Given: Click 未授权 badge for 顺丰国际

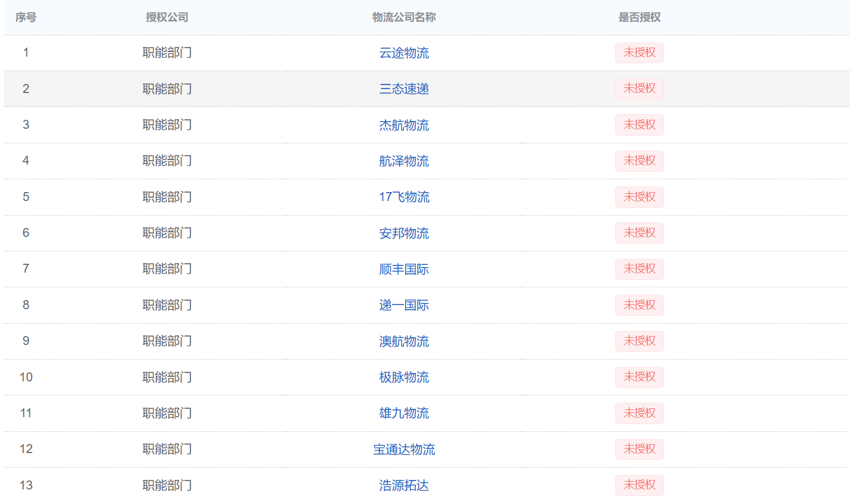Looking at the screenshot, I should pyautogui.click(x=639, y=269).
